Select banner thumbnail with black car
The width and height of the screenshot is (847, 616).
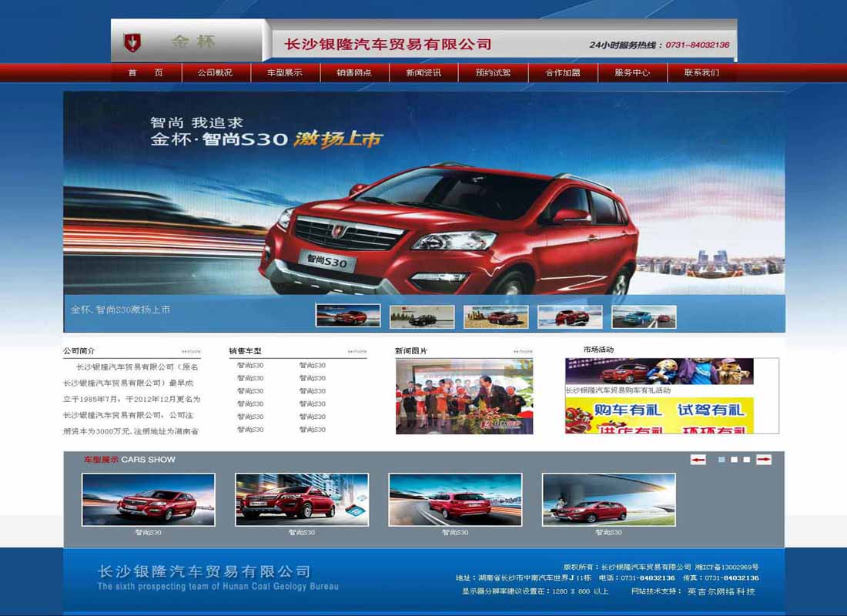point(422,316)
